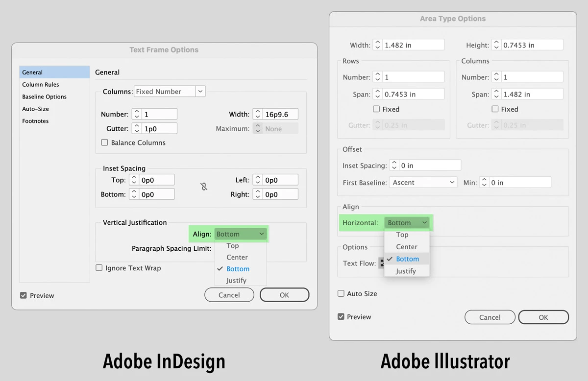Click Cancel in Area Type Options
Image resolution: width=588 pixels, height=381 pixels.
[x=490, y=317]
